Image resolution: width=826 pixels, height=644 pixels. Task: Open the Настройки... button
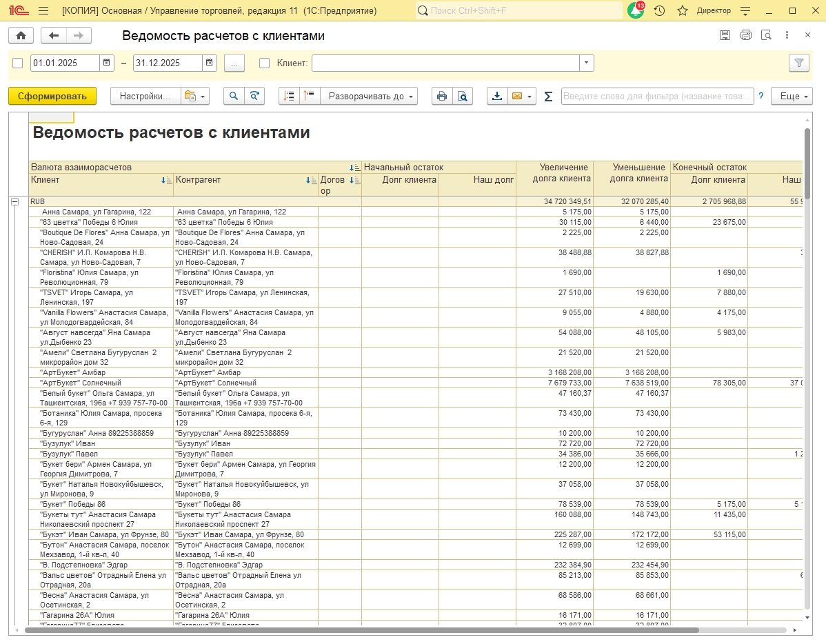pyautogui.click(x=145, y=96)
